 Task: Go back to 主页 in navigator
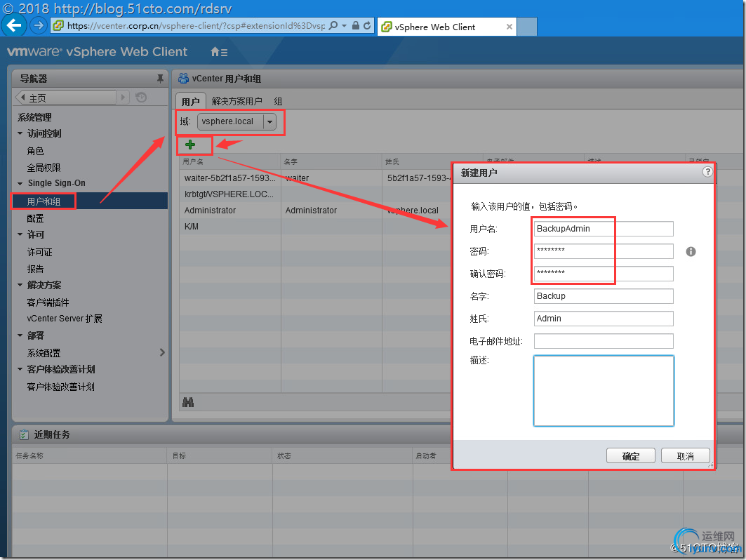point(65,98)
